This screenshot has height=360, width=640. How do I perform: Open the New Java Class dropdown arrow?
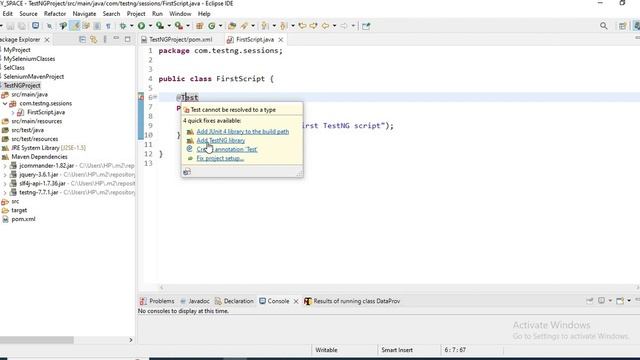pyautogui.click(x=220, y=26)
